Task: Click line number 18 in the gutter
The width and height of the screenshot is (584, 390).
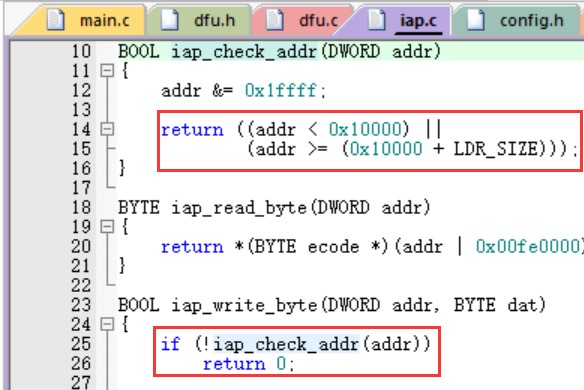Action: tap(81, 207)
